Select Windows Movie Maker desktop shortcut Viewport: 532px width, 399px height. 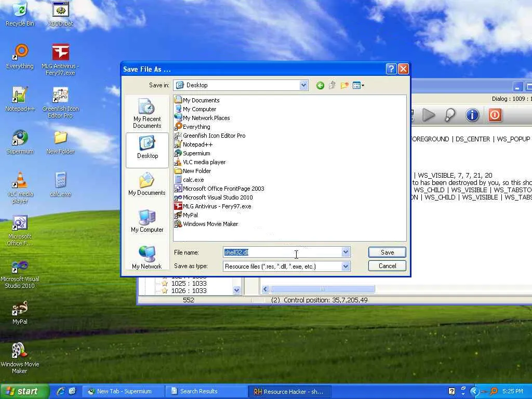(x=20, y=358)
